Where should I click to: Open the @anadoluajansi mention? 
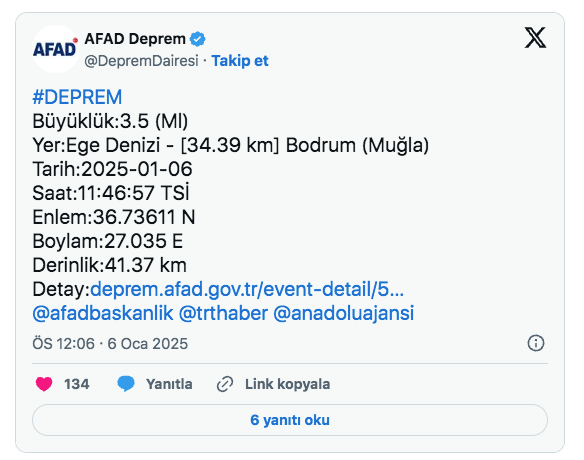point(343,313)
